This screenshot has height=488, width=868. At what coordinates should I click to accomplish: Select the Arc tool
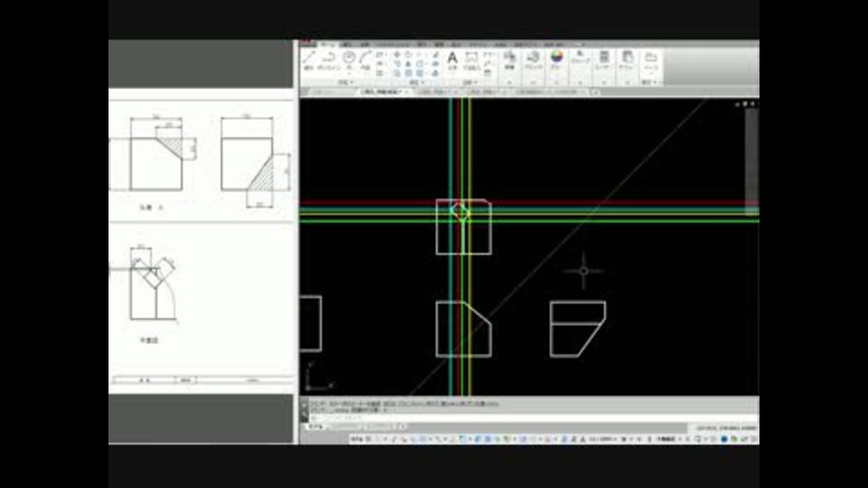[x=364, y=60]
